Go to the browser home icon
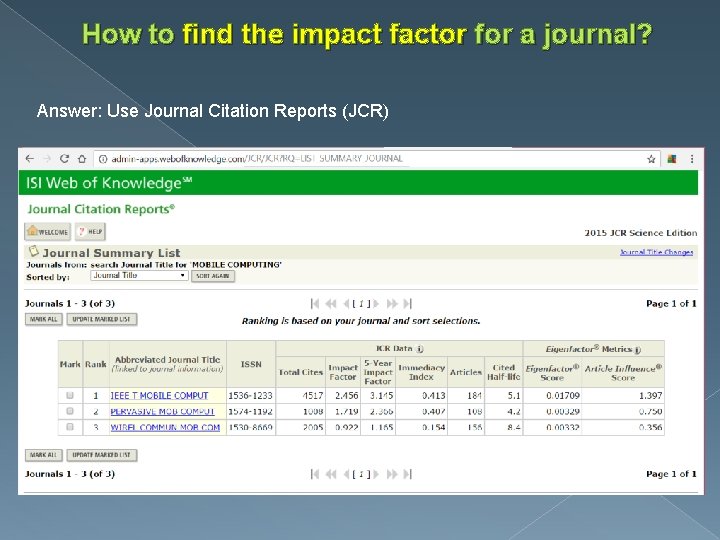This screenshot has height=540, width=720. tap(82, 159)
